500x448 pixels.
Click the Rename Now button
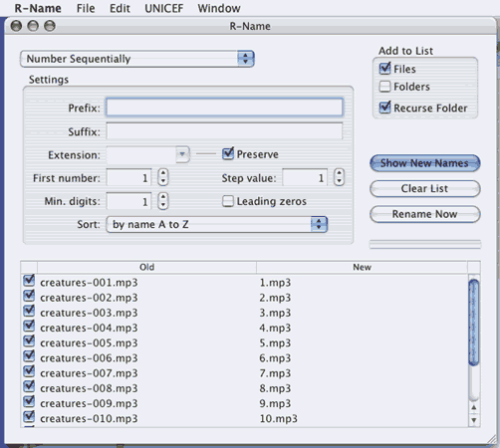(425, 214)
